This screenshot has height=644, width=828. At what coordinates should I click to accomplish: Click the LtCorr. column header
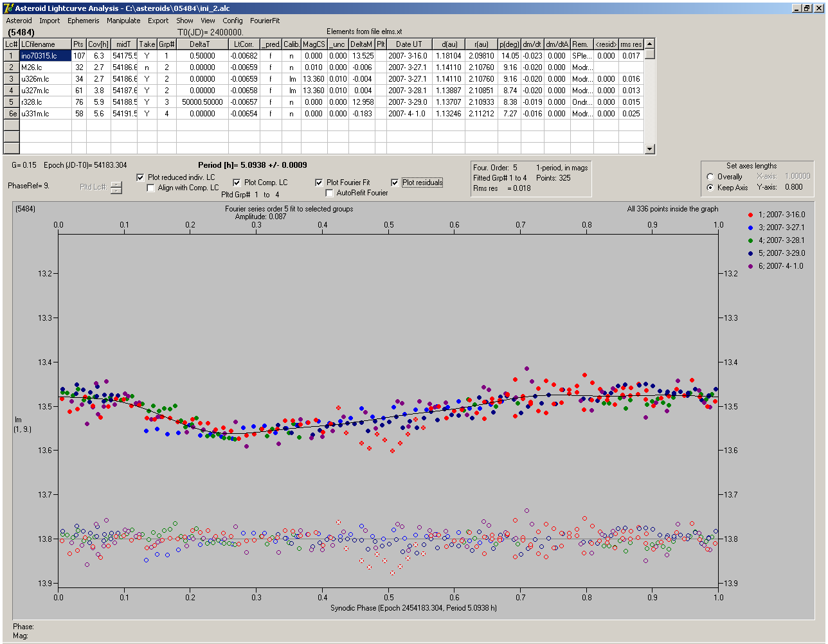tap(244, 44)
